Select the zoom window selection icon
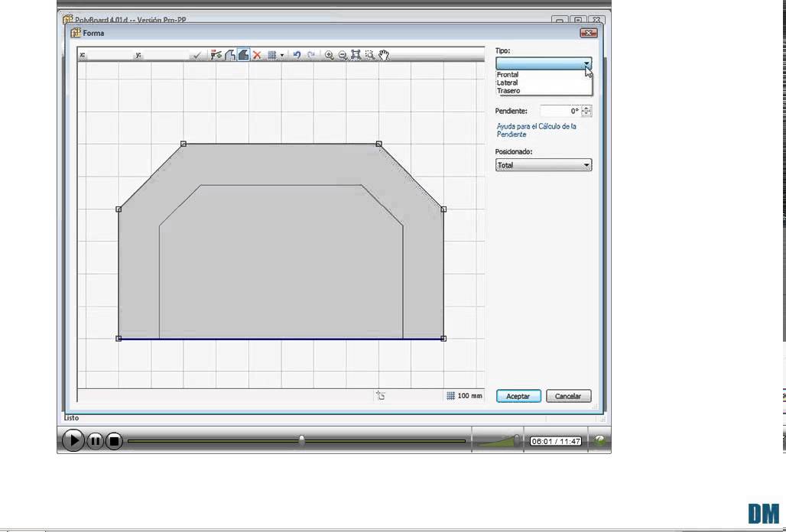 pos(370,55)
